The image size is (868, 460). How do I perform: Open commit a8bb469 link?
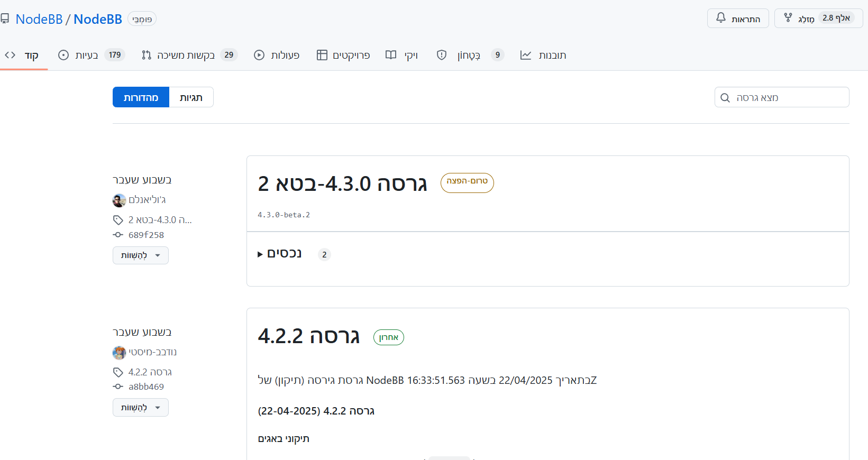point(147,387)
